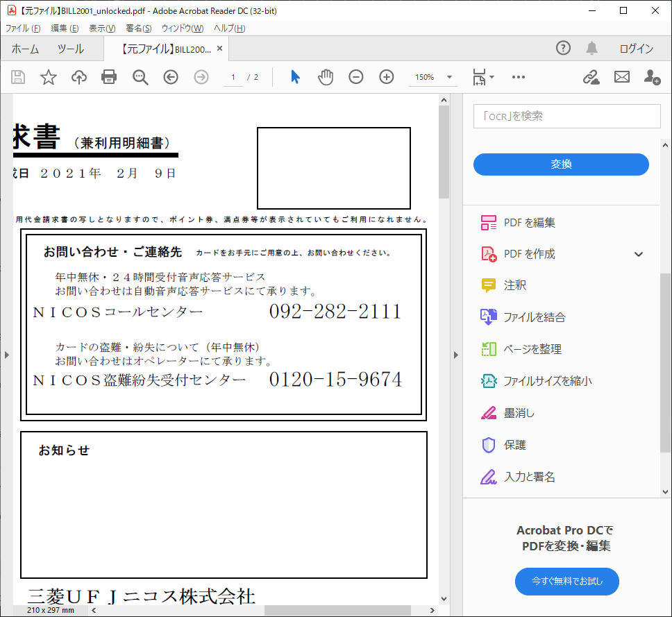
Task: Click the share link icon
Action: pos(591,77)
